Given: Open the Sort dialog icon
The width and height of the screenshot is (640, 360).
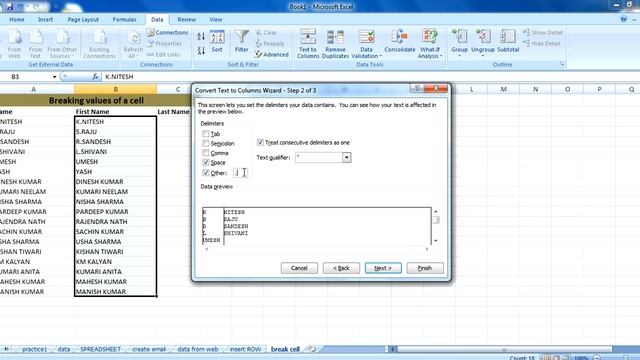Looking at the screenshot, I should pyautogui.click(x=217, y=42).
